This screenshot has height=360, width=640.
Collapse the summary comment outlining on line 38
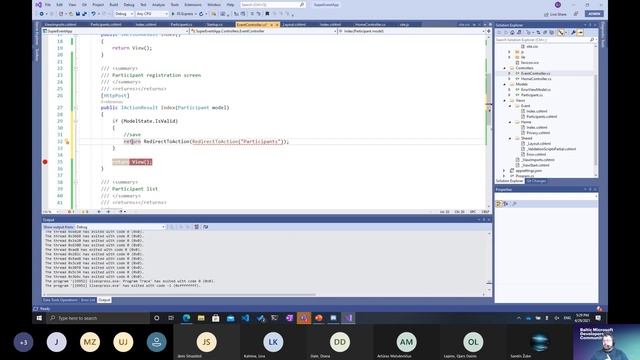tap(76, 182)
